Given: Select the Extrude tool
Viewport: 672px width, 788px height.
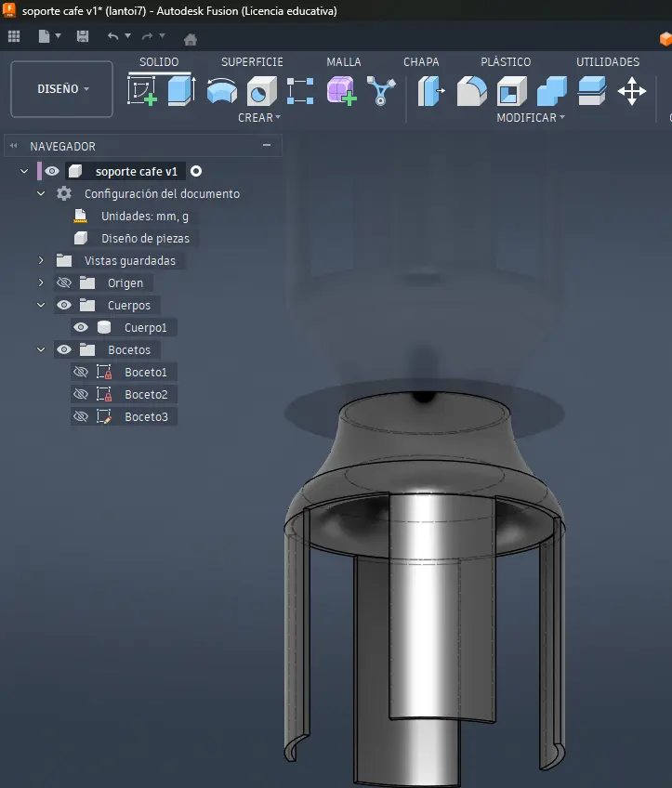Looking at the screenshot, I should click(x=181, y=91).
